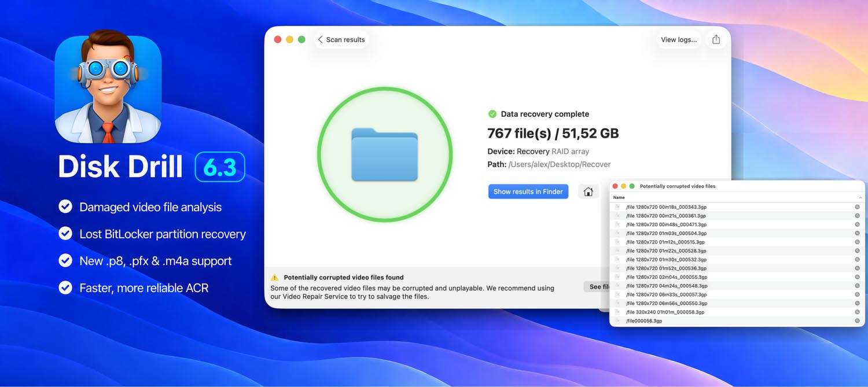Preview file 04m24s_000548.3gp with its magnifier icon
This screenshot has height=387, width=868.
point(858,286)
